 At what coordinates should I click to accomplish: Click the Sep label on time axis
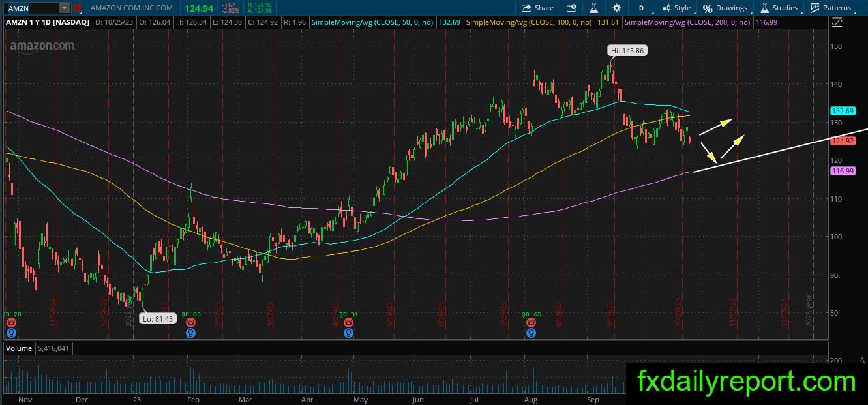click(x=593, y=399)
